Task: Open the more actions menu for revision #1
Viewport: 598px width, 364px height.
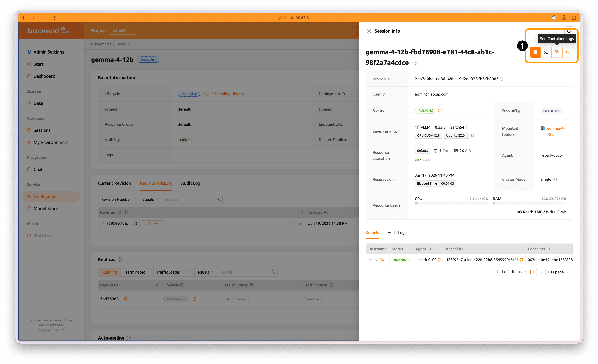Action: point(300,223)
